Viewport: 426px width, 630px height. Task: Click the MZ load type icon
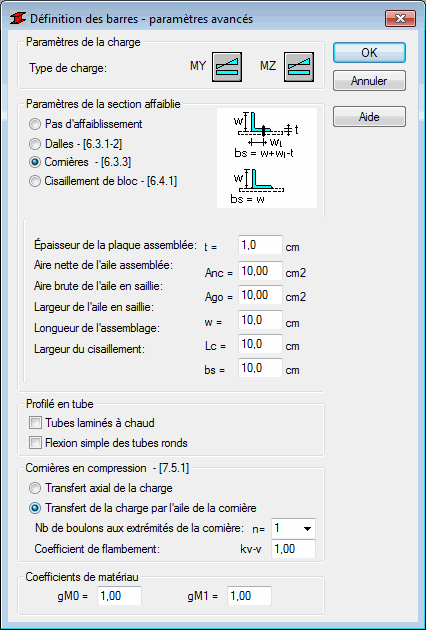[299, 67]
